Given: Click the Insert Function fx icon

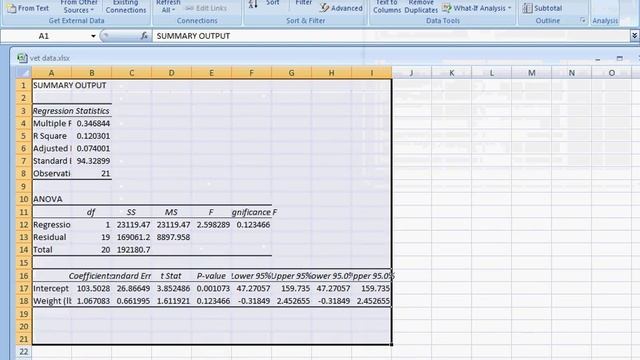Looking at the screenshot, I should coord(144,36).
